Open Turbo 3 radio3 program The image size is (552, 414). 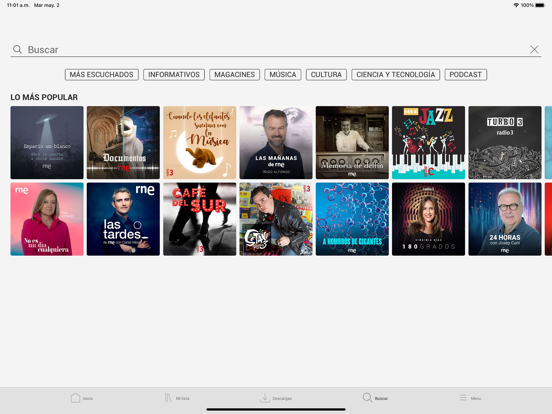click(x=505, y=143)
